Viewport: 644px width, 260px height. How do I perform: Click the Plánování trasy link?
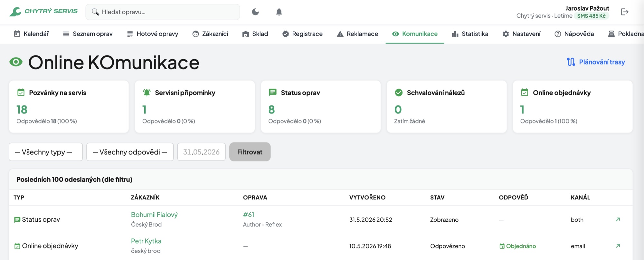coord(602,62)
